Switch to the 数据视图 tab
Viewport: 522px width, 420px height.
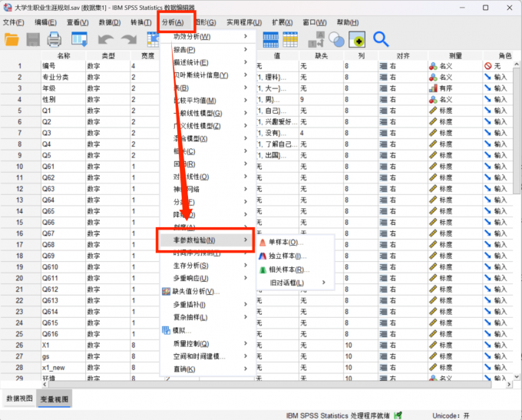pyautogui.click(x=20, y=399)
